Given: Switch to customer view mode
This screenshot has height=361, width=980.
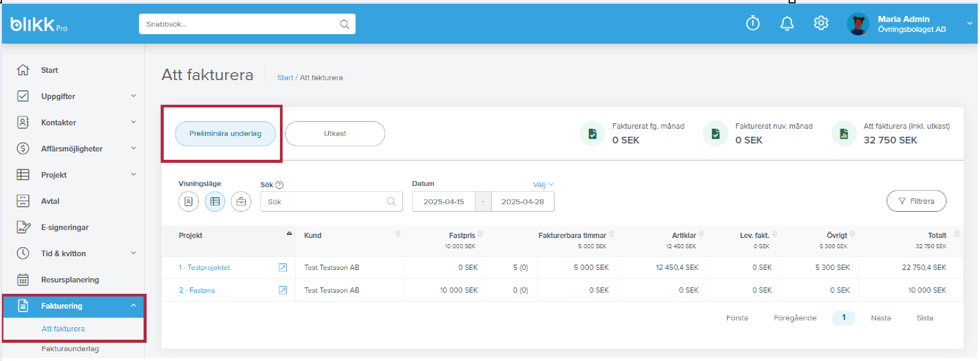Looking at the screenshot, I should pos(189,202).
